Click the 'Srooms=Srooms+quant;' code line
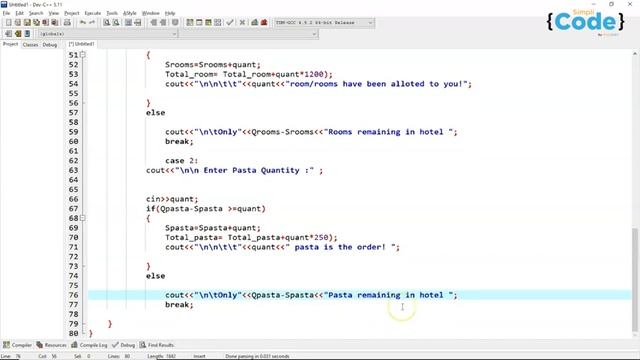The height and width of the screenshot is (360, 640). pyautogui.click(x=213, y=64)
